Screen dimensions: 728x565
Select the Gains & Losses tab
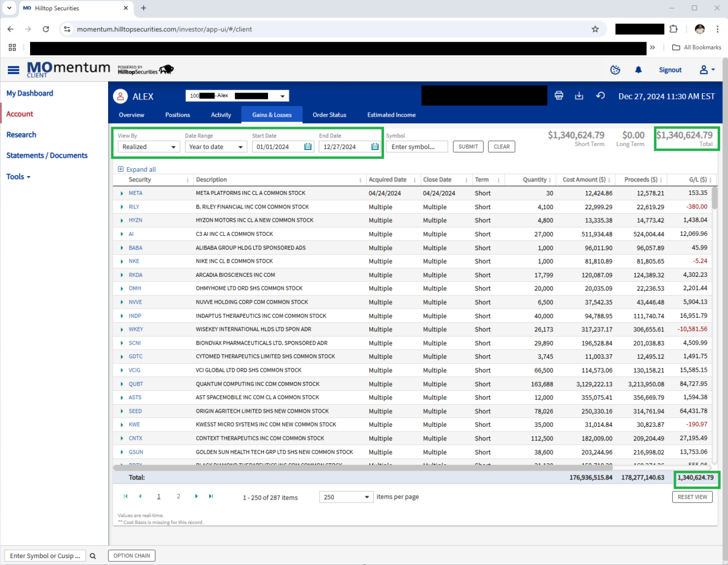tap(272, 115)
